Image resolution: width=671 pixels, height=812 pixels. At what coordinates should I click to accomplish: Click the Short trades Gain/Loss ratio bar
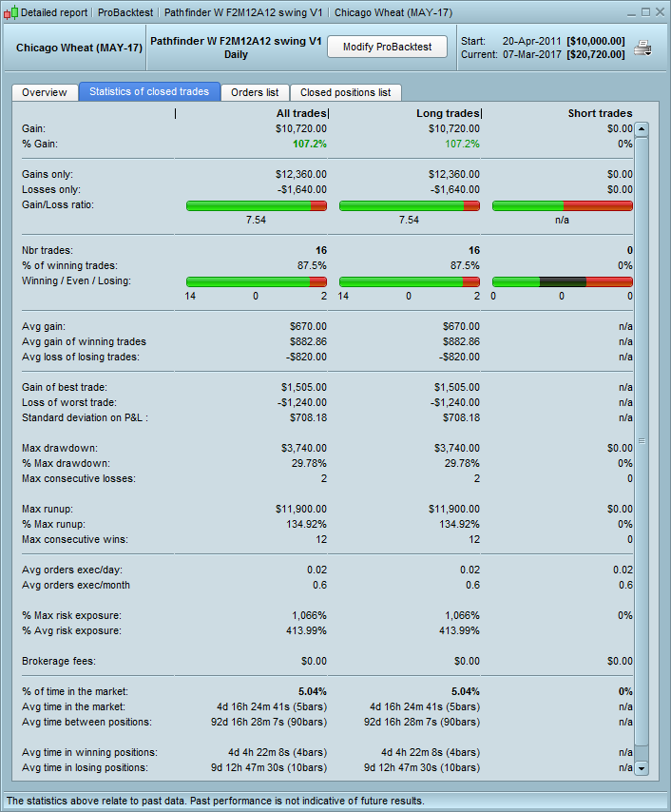coord(563,206)
